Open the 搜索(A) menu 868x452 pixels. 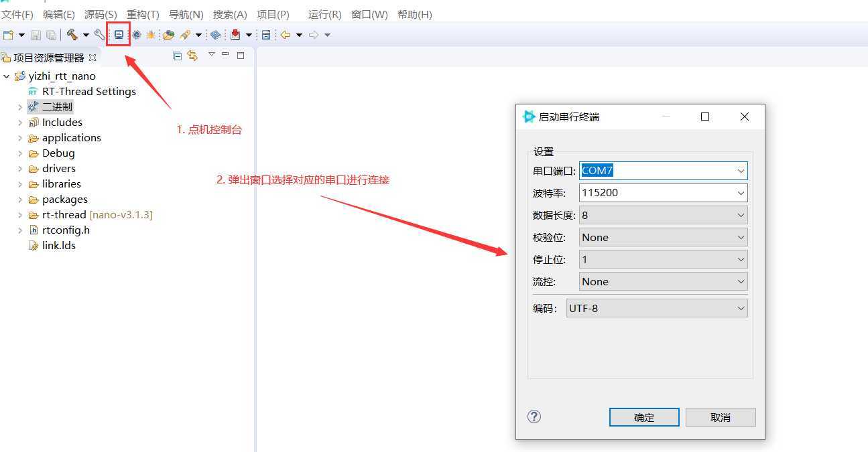pyautogui.click(x=230, y=14)
